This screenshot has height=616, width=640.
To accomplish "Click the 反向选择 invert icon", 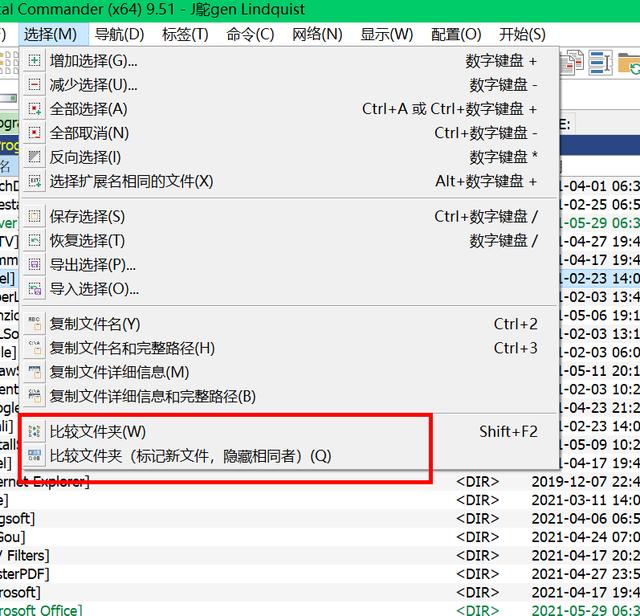I will (x=35, y=157).
